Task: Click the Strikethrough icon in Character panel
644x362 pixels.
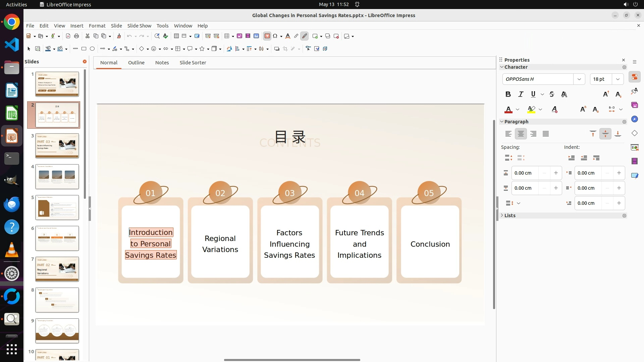Action: point(552,94)
